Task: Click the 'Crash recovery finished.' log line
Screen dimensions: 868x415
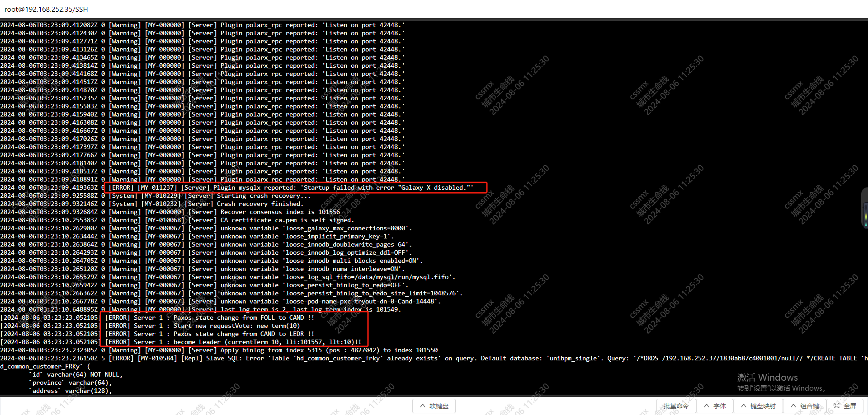Action: point(152,204)
